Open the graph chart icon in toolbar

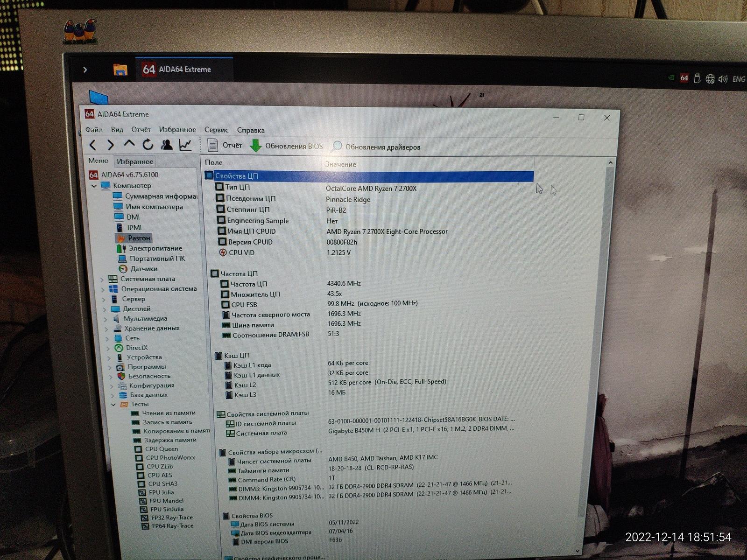click(185, 145)
